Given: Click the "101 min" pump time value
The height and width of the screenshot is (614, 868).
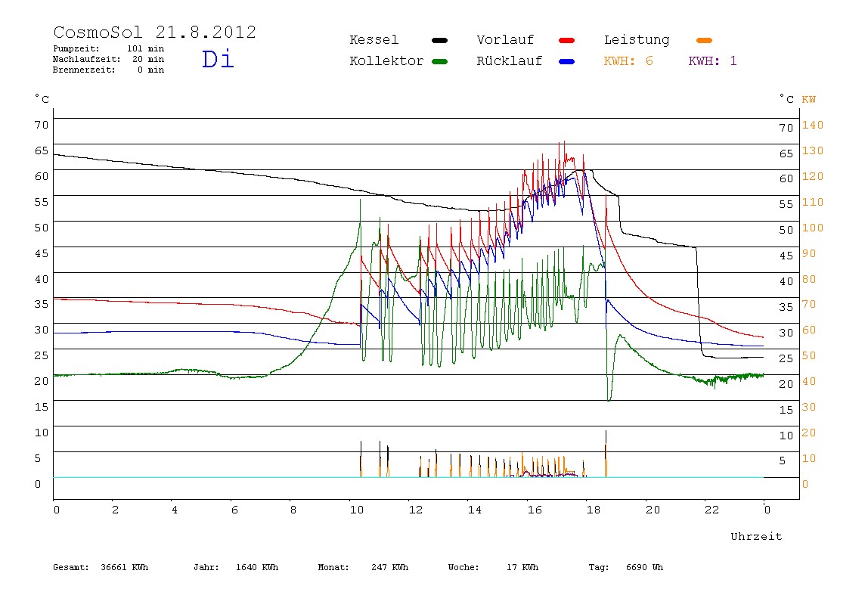Looking at the screenshot, I should click(146, 48).
